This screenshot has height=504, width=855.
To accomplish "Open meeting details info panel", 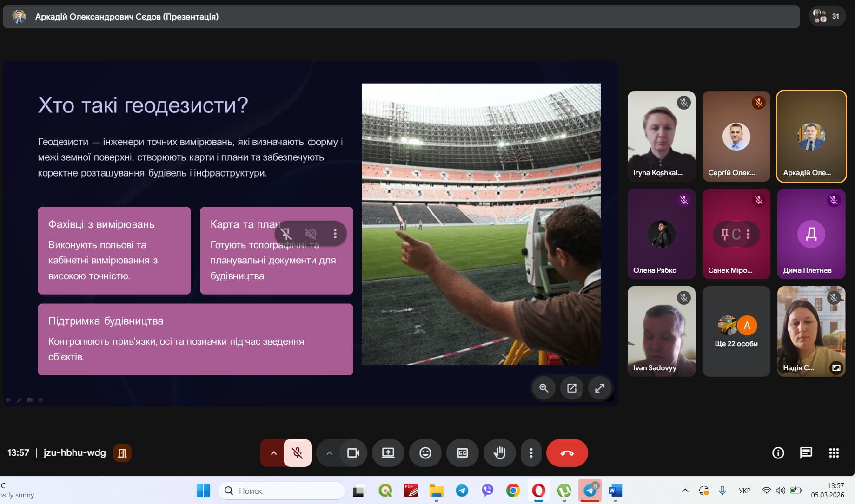I will [x=778, y=453].
